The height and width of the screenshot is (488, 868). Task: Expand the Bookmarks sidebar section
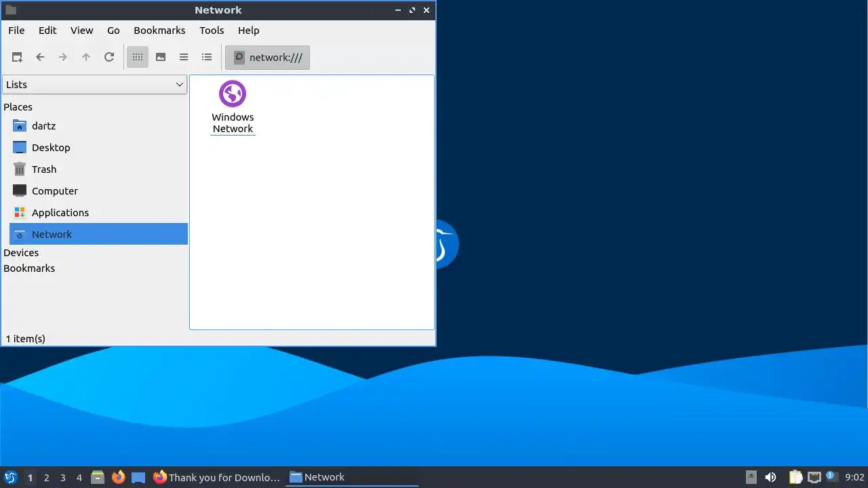pyautogui.click(x=29, y=268)
